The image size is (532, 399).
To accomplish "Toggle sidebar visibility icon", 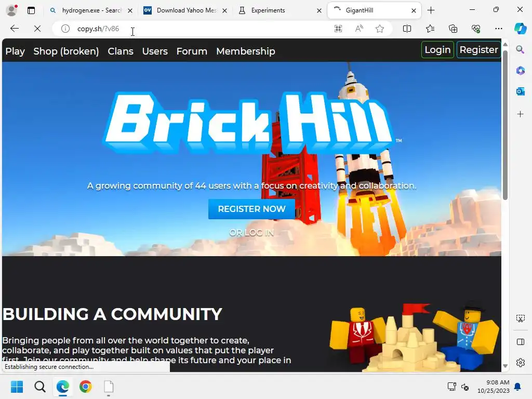I will click(x=520, y=342).
